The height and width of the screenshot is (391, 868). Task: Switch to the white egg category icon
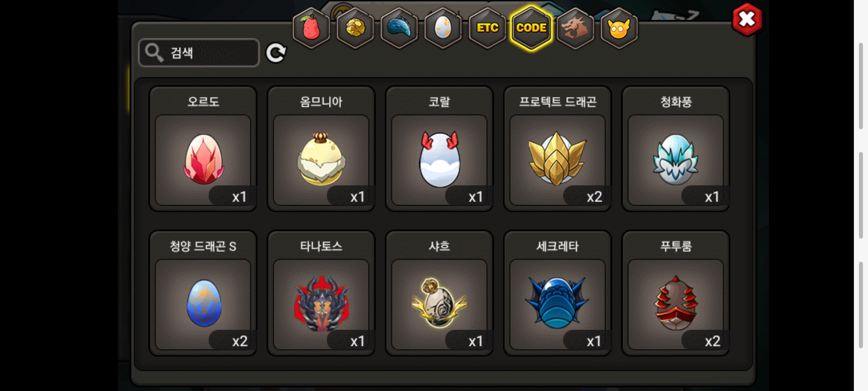pyautogui.click(x=443, y=28)
